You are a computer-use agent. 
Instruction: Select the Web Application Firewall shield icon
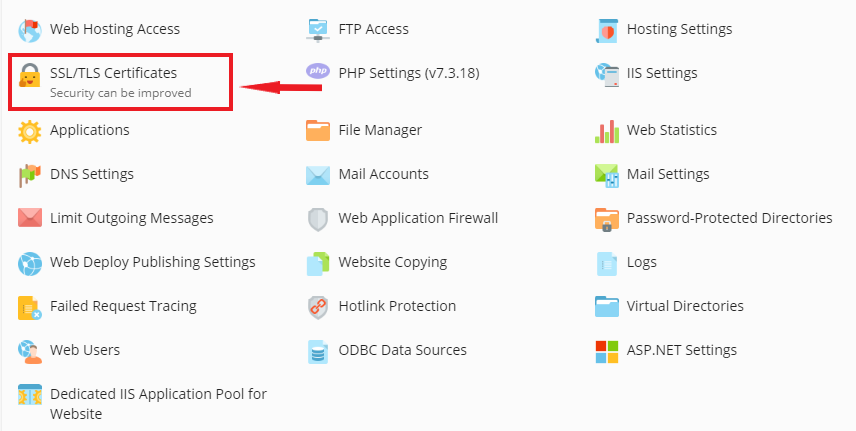(x=318, y=218)
